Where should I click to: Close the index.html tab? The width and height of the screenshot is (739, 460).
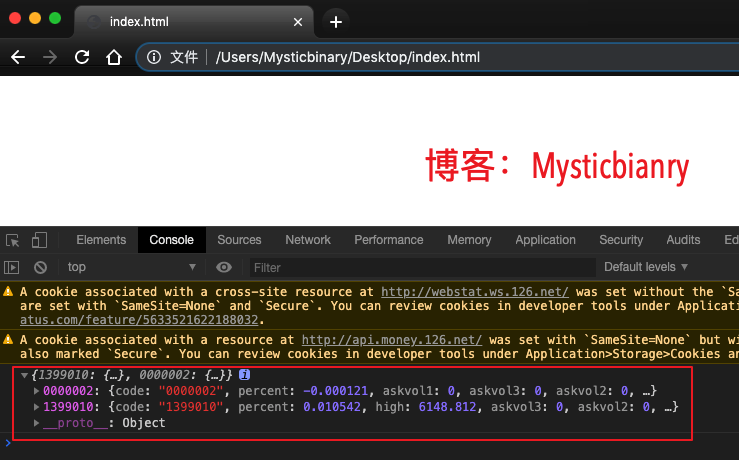(298, 22)
